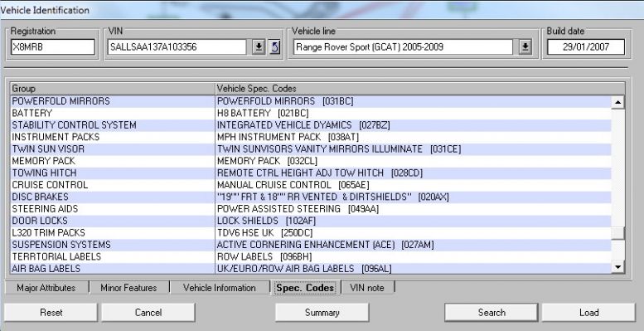Click the scrollbar up arrow
The width and height of the screenshot is (644, 331).
[x=617, y=102]
